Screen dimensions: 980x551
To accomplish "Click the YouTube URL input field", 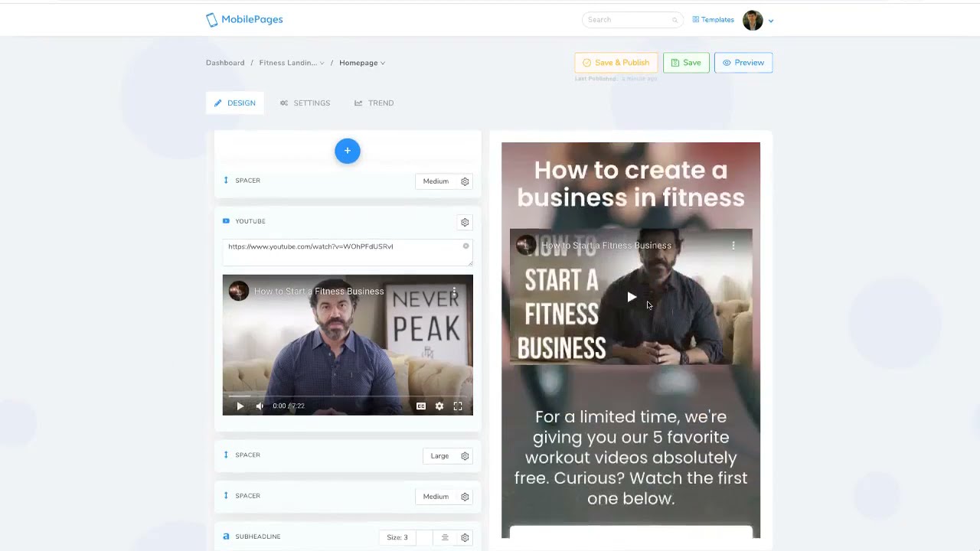I will (x=348, y=252).
